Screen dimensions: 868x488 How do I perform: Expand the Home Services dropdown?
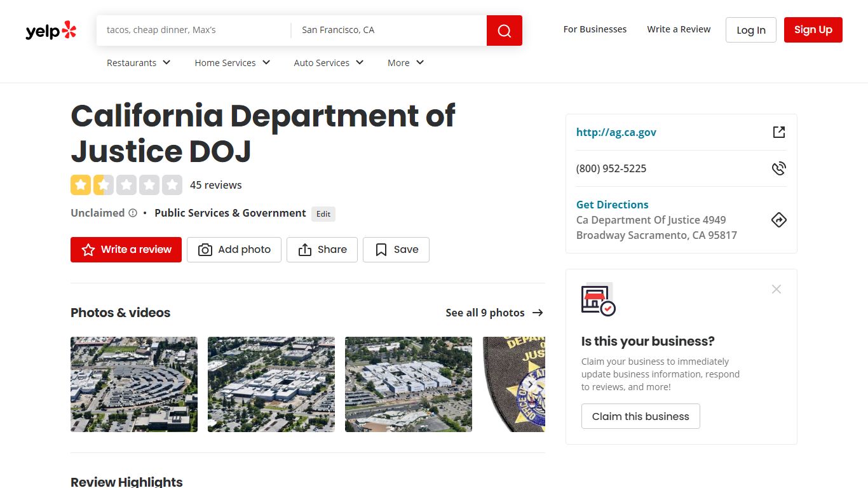[233, 63]
